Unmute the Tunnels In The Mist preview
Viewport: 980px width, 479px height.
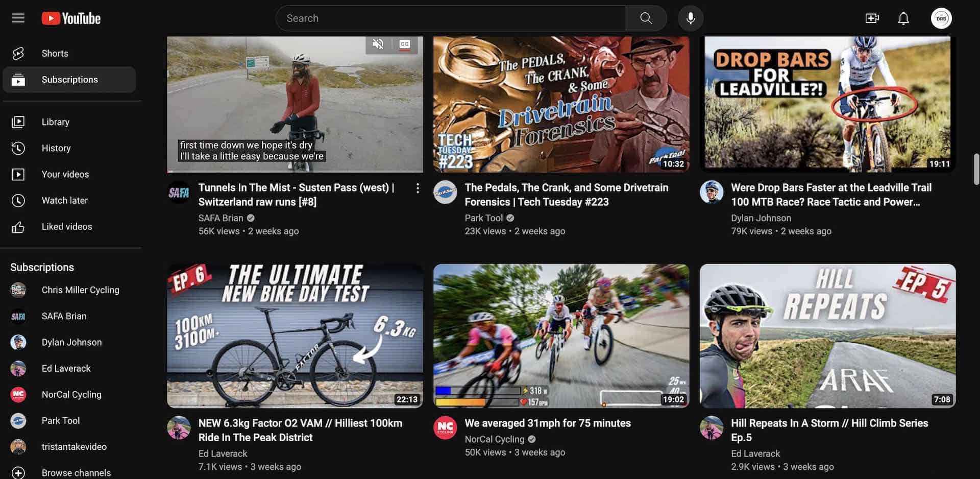pos(378,44)
